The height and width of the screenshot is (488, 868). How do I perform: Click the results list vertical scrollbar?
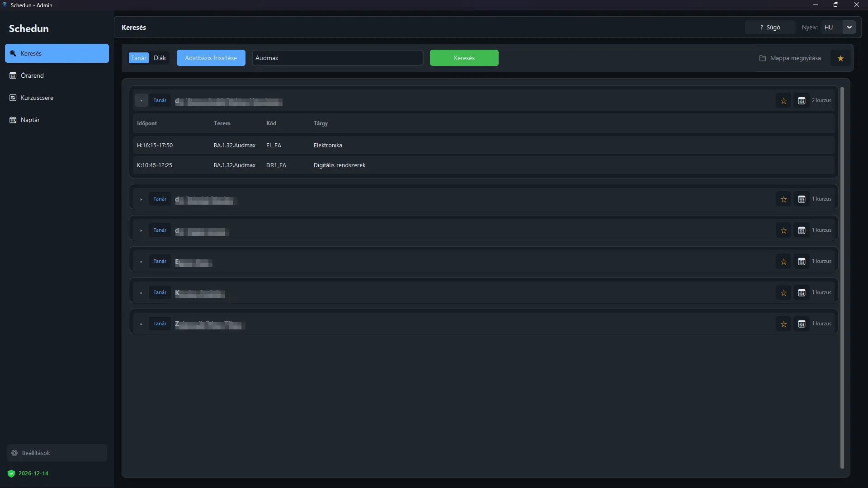(842, 278)
